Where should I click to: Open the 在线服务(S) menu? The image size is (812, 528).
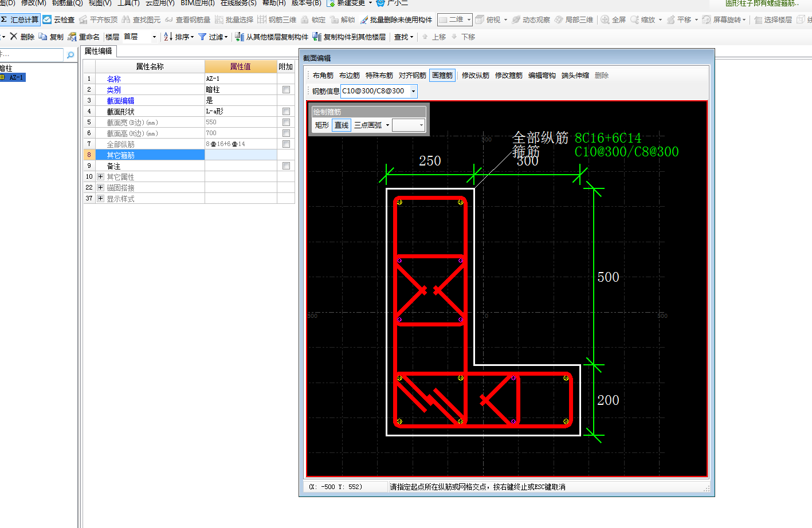(238, 3)
